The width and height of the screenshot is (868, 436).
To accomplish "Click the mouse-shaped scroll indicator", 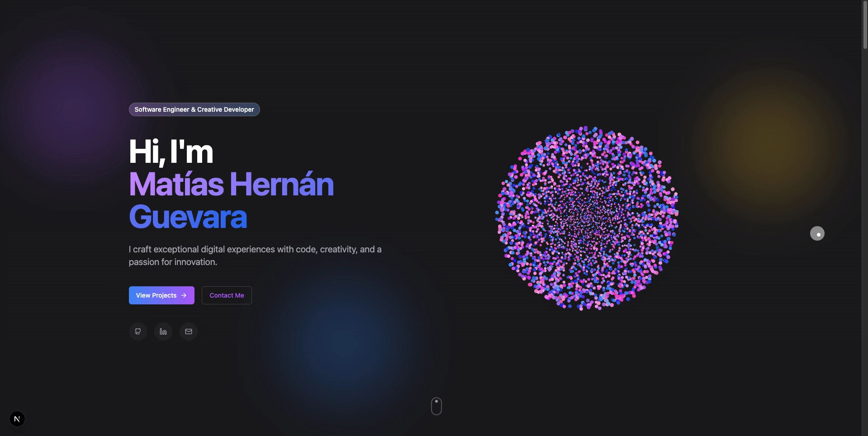I will [436, 406].
